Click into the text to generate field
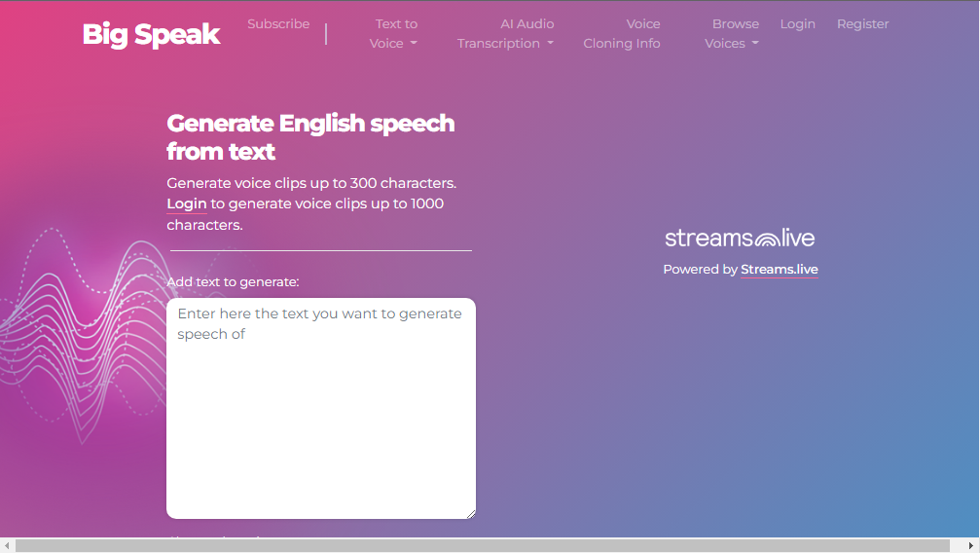 [x=320, y=408]
